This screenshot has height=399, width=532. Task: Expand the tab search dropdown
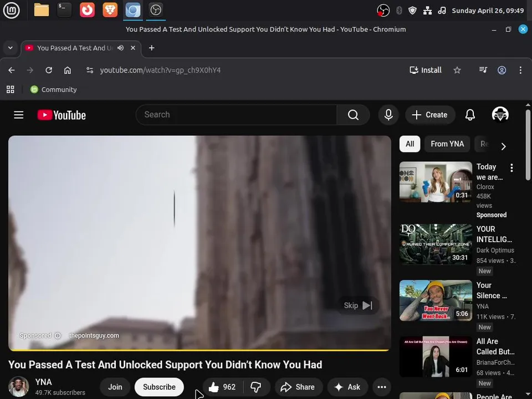coord(11,48)
